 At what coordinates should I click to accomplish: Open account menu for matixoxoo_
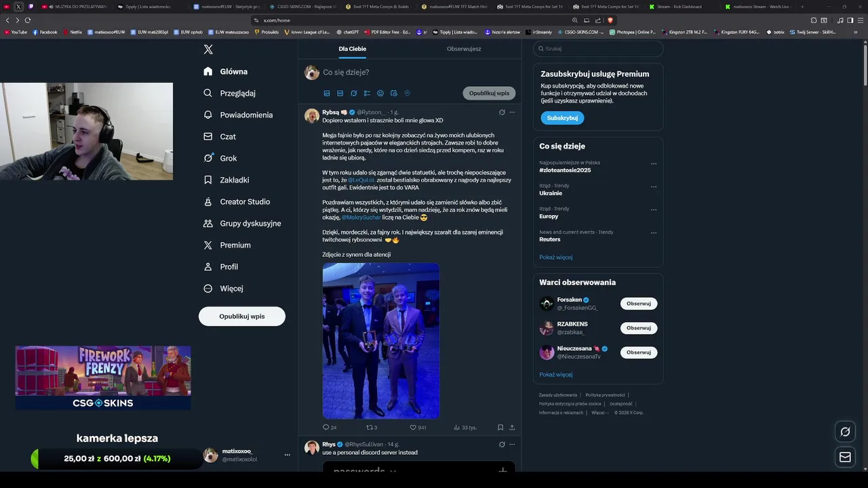click(x=247, y=455)
